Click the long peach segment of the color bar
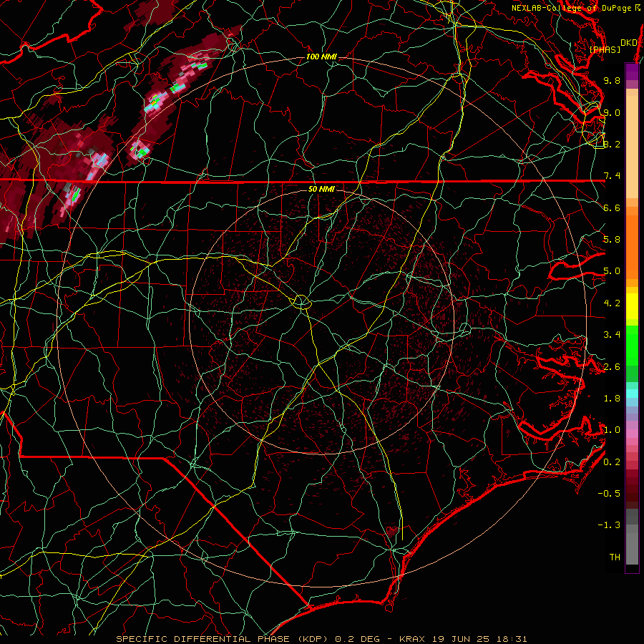The height and width of the screenshot is (644, 644). [632, 147]
